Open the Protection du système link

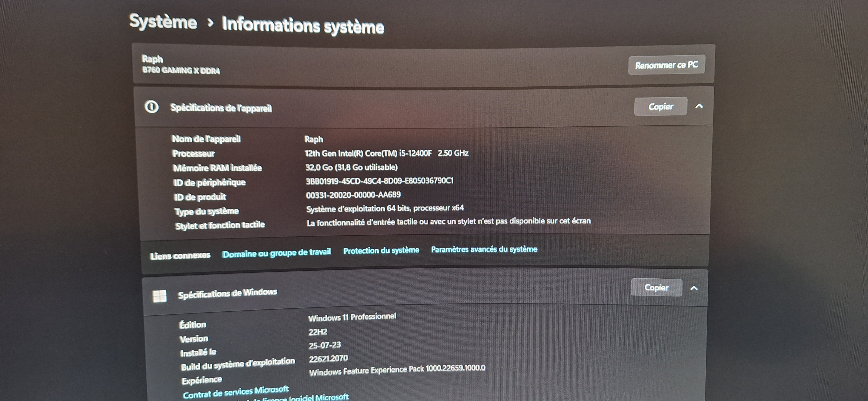point(381,250)
